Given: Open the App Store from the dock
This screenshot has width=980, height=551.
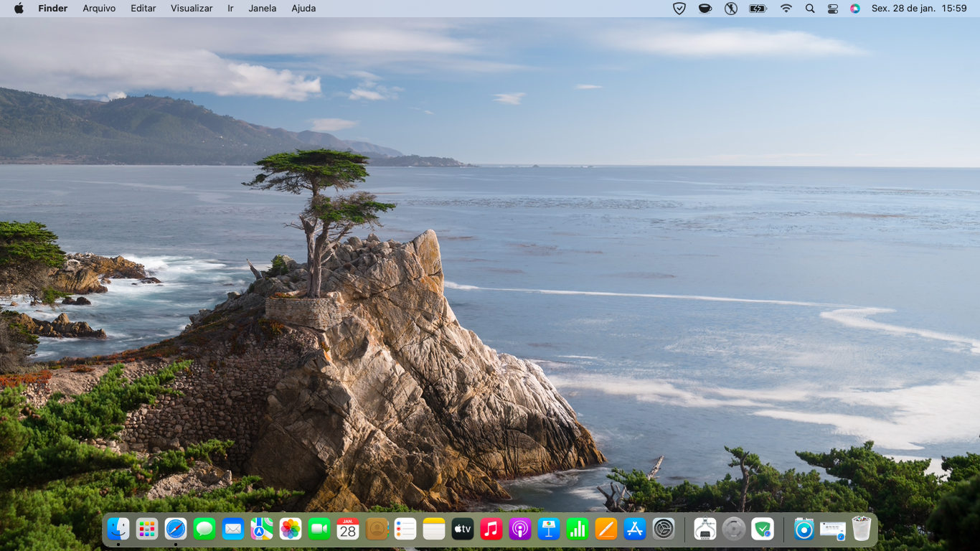Looking at the screenshot, I should click(635, 529).
